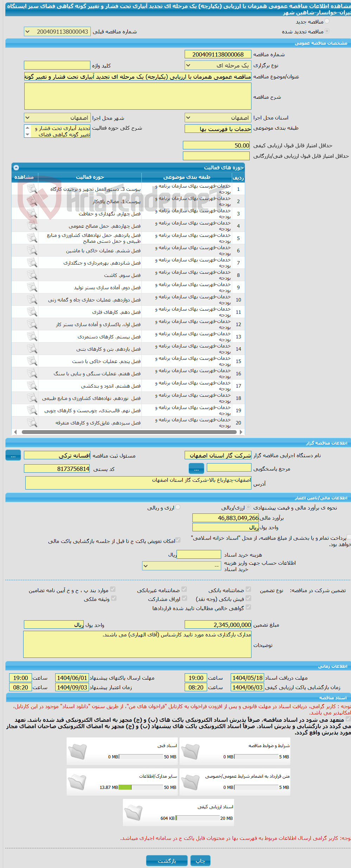Collapse the حوزه های فعالیت panel
Viewport: 351px width, 868px height.
16,168
